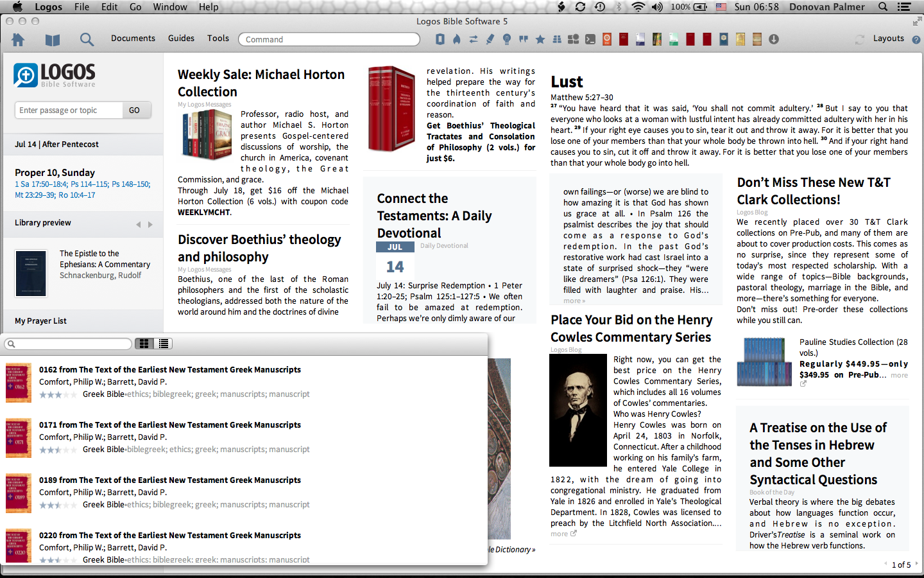Click the Search magnifier toolbar icon
Screen dimensions: 924x578
pyautogui.click(x=87, y=40)
